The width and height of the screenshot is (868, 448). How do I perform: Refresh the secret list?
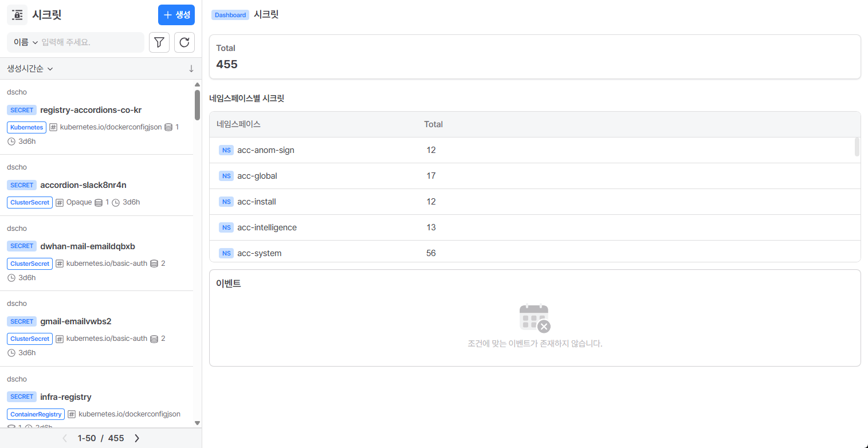[x=184, y=42]
